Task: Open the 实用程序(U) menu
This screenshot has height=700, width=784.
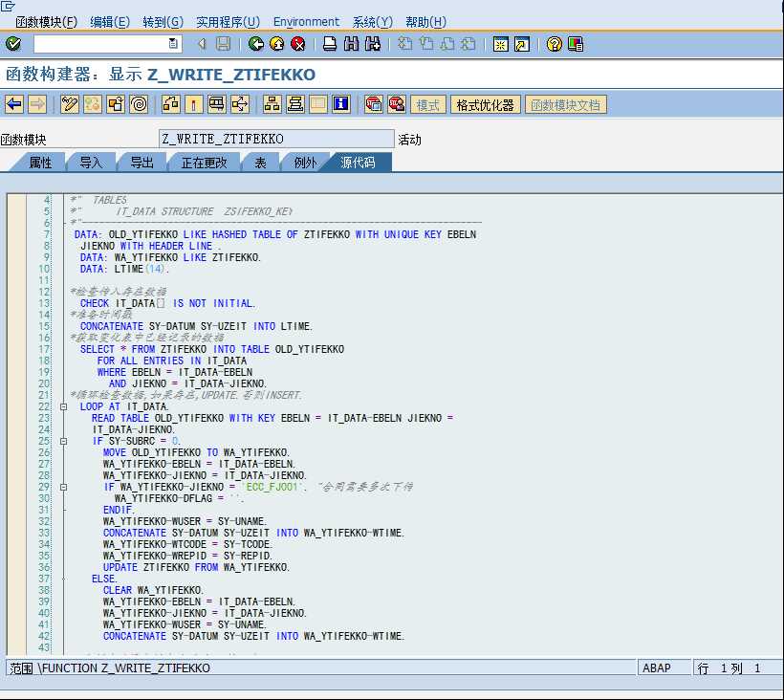Action: pyautogui.click(x=228, y=22)
